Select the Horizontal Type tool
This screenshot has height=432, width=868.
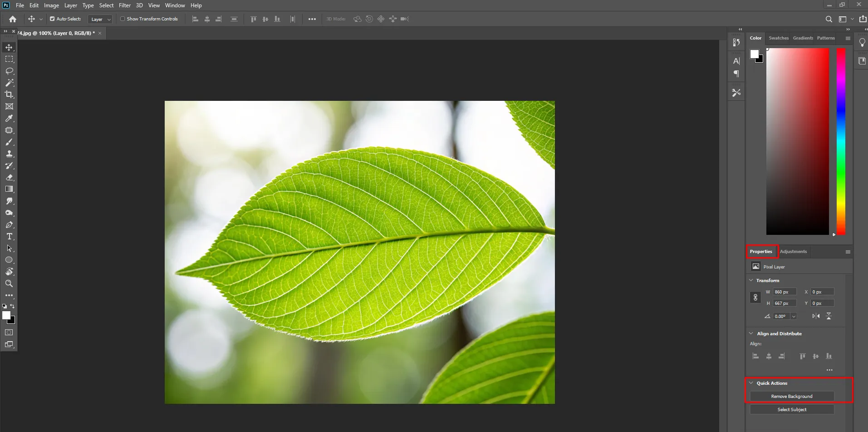pyautogui.click(x=9, y=237)
